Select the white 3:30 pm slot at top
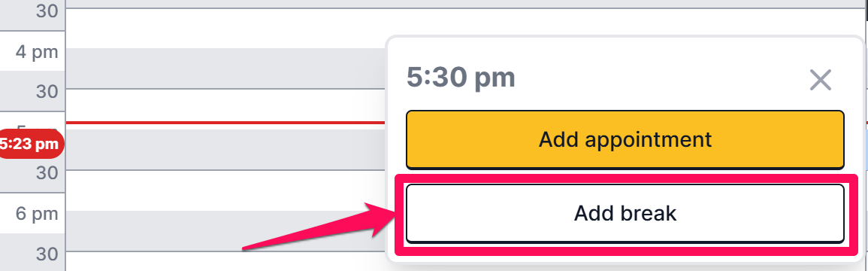This screenshot has height=271, width=868. click(225, 29)
